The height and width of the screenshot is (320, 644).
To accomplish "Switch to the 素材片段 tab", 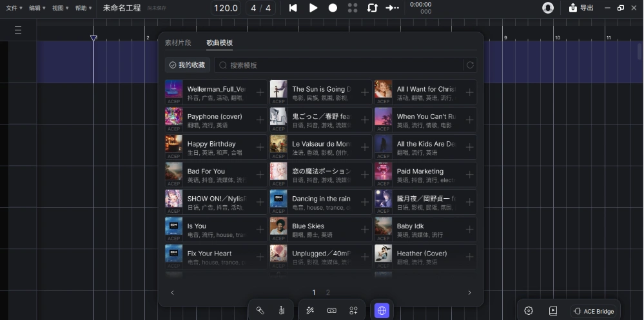I will click(178, 43).
